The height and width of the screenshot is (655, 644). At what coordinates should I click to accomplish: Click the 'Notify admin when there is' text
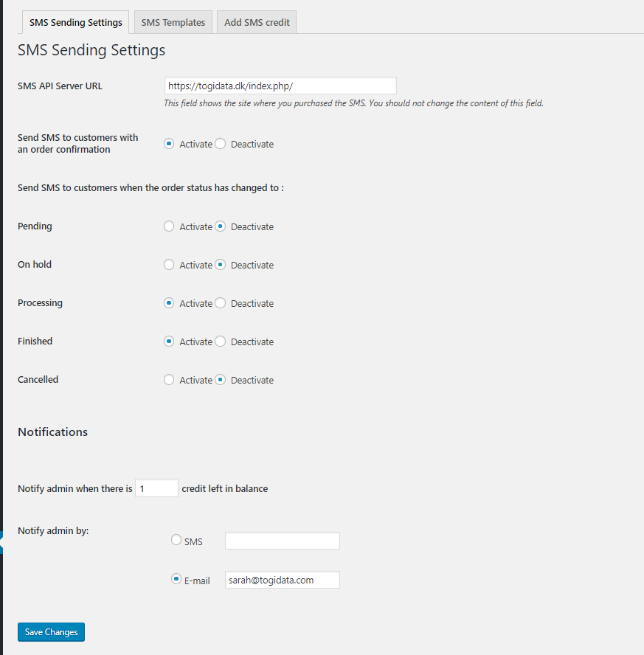pos(75,489)
